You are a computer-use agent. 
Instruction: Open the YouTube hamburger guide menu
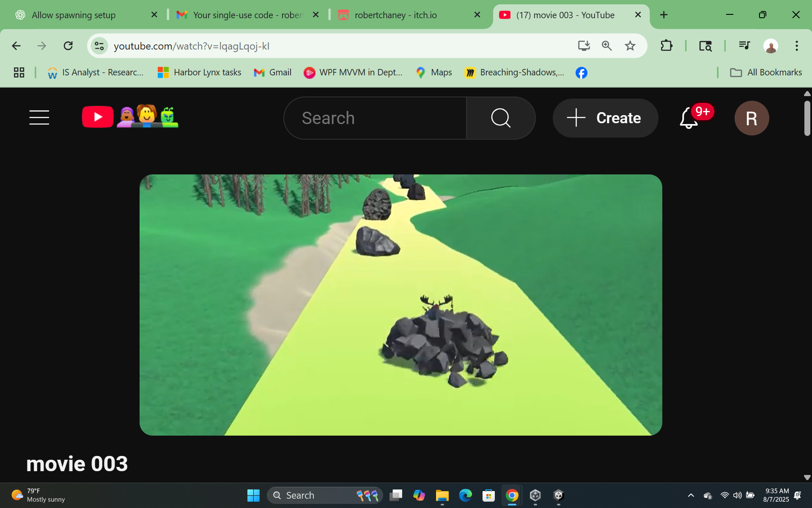point(39,118)
